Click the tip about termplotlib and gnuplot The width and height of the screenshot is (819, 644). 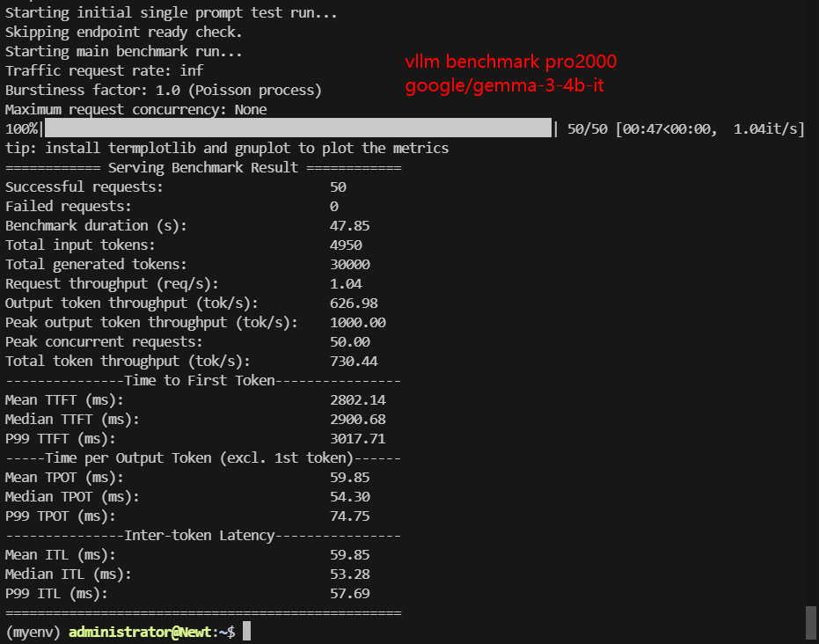coord(227,149)
